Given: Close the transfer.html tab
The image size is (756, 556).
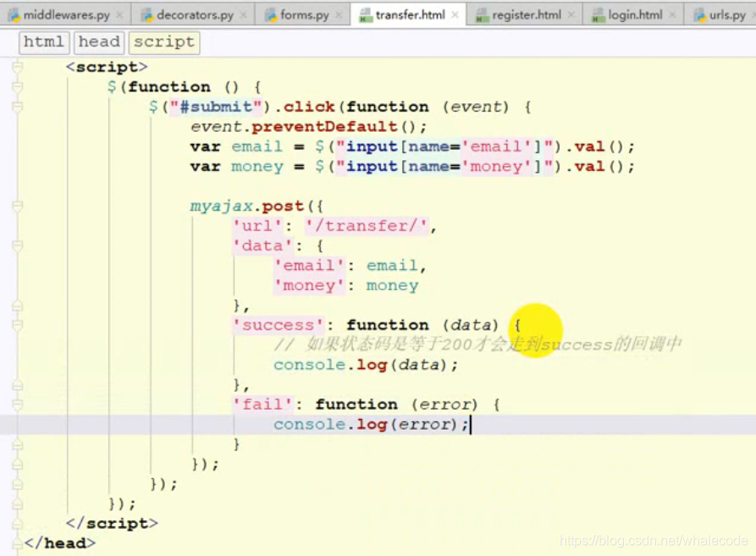Looking at the screenshot, I should tap(455, 15).
